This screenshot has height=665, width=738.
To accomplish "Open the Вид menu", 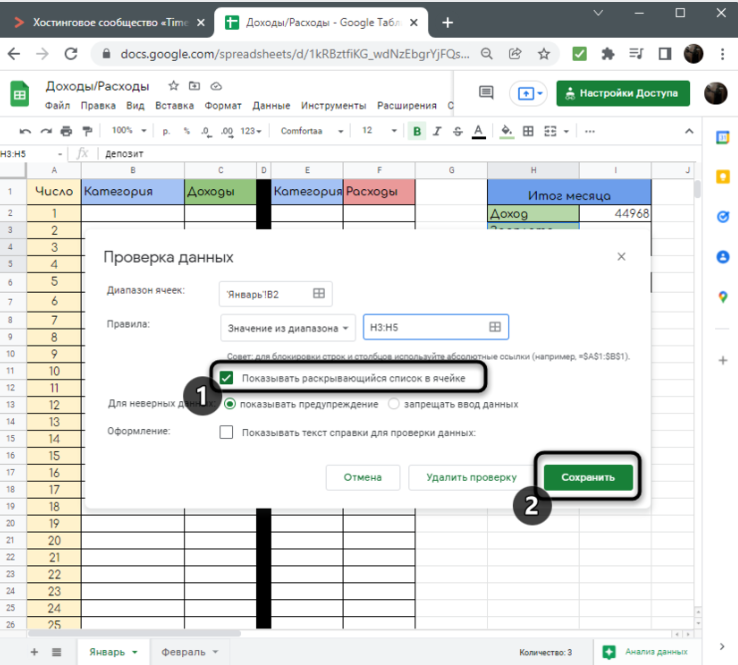I will [135, 106].
